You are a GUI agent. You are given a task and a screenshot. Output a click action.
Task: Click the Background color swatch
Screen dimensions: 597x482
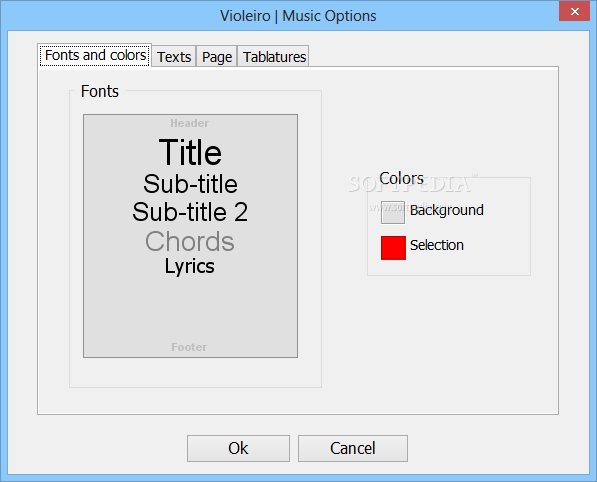(393, 212)
